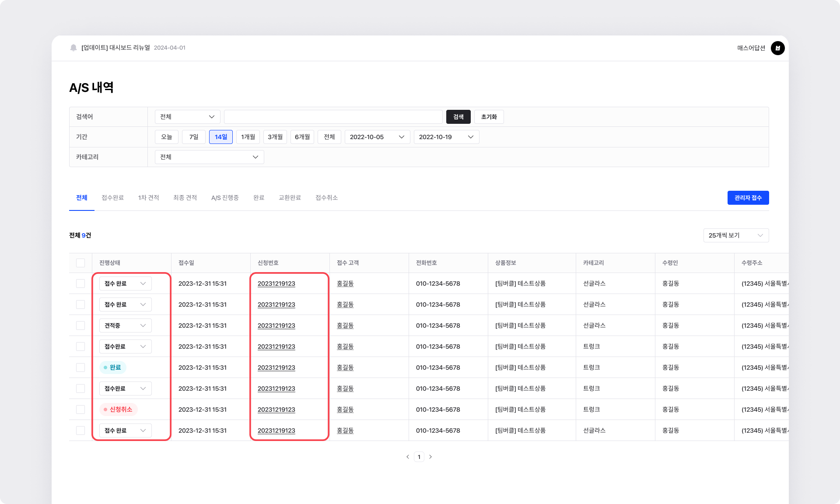The image size is (840, 504).
Task: Go to next page arrow
Action: [430, 457]
